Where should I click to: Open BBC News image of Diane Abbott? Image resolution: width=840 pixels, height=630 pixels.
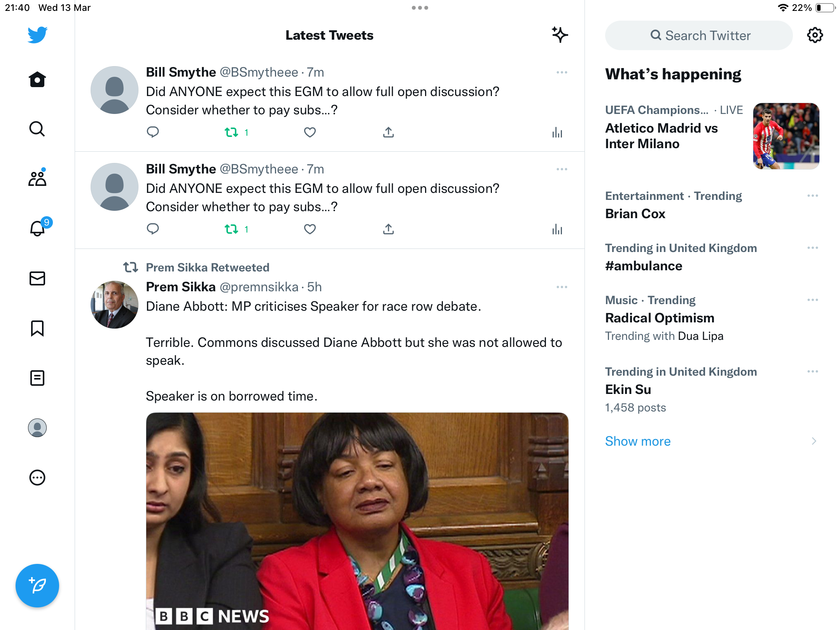click(357, 521)
